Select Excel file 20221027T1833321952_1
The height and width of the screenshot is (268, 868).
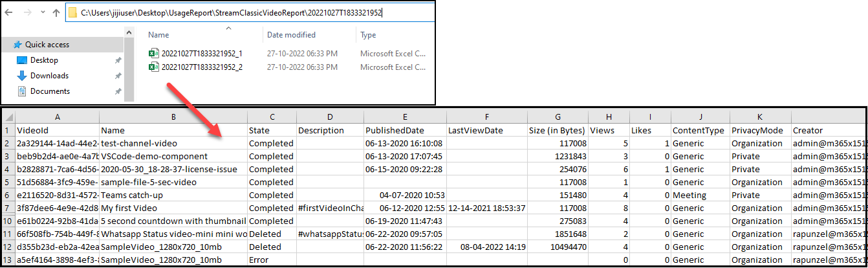click(201, 54)
